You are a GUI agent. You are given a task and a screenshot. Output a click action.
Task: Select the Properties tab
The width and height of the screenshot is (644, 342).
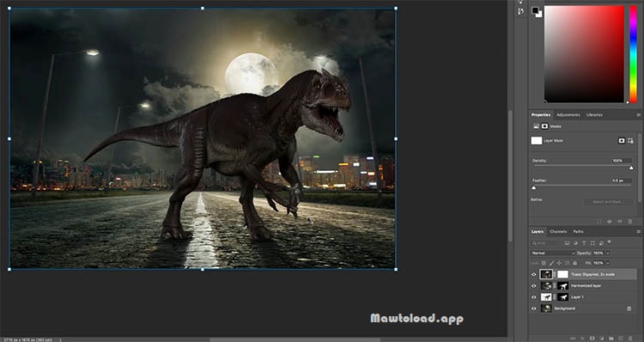click(x=541, y=114)
